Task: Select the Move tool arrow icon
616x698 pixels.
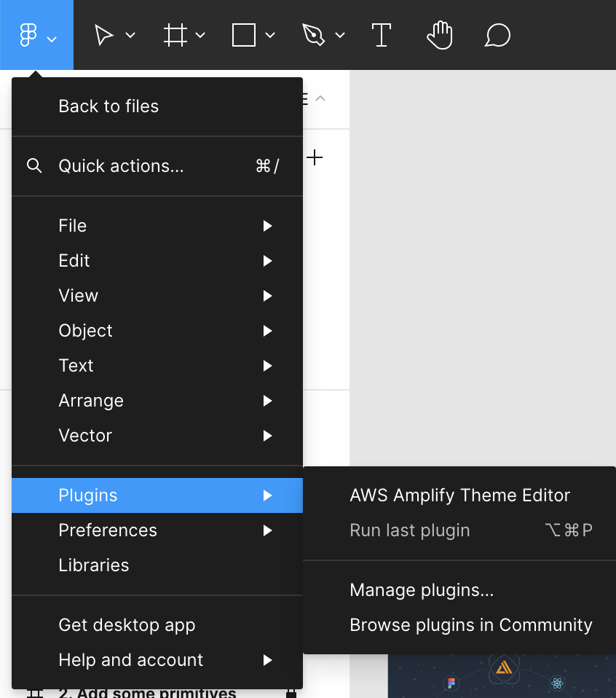Action: click(103, 35)
